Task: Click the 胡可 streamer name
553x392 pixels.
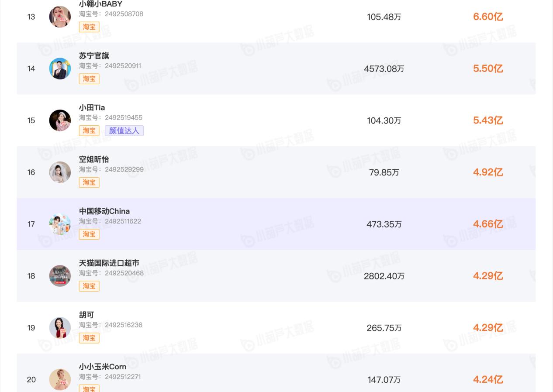Action: 86,315
